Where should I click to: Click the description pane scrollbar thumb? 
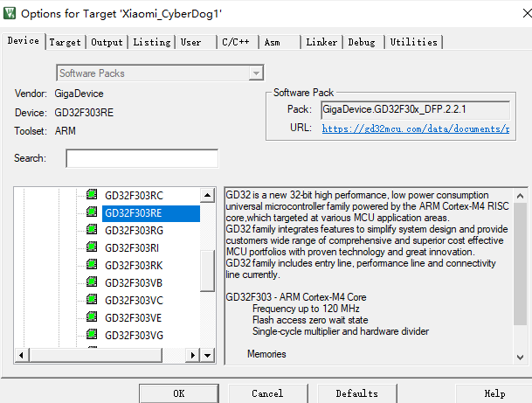click(x=520, y=264)
